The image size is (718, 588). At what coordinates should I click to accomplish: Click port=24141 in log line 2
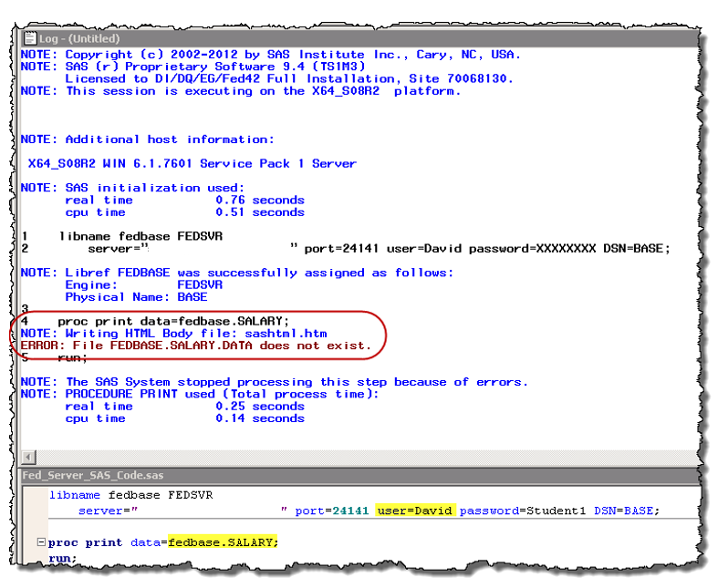pos(341,249)
